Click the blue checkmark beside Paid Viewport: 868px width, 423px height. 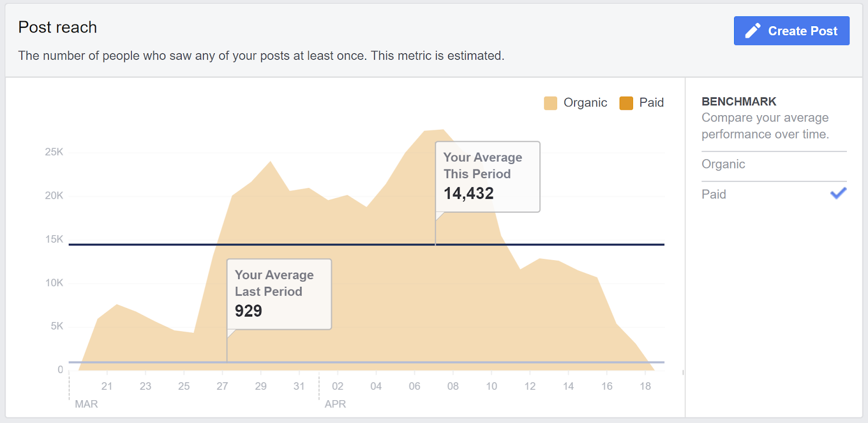click(838, 193)
